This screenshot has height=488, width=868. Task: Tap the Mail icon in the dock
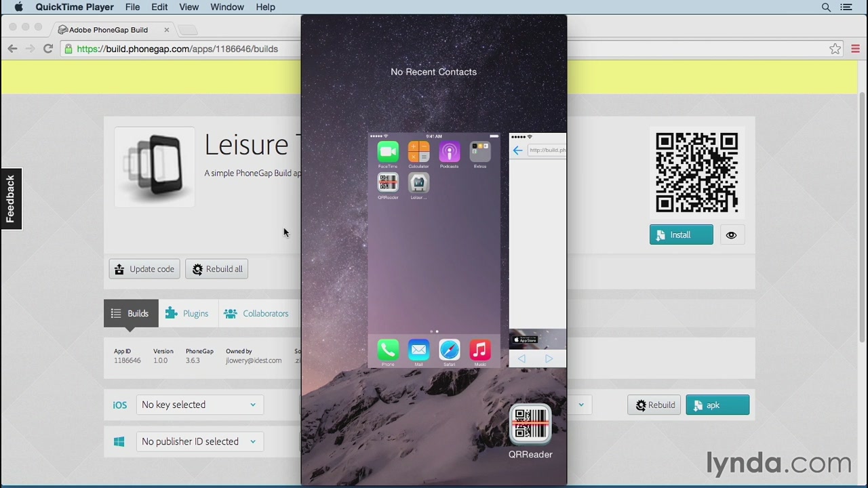click(x=418, y=350)
